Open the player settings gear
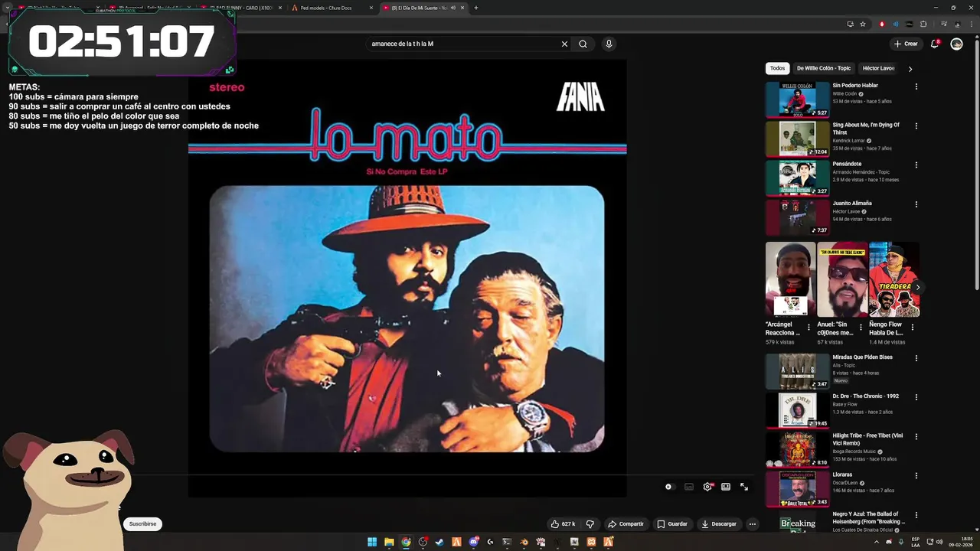The width and height of the screenshot is (980, 551). (707, 487)
